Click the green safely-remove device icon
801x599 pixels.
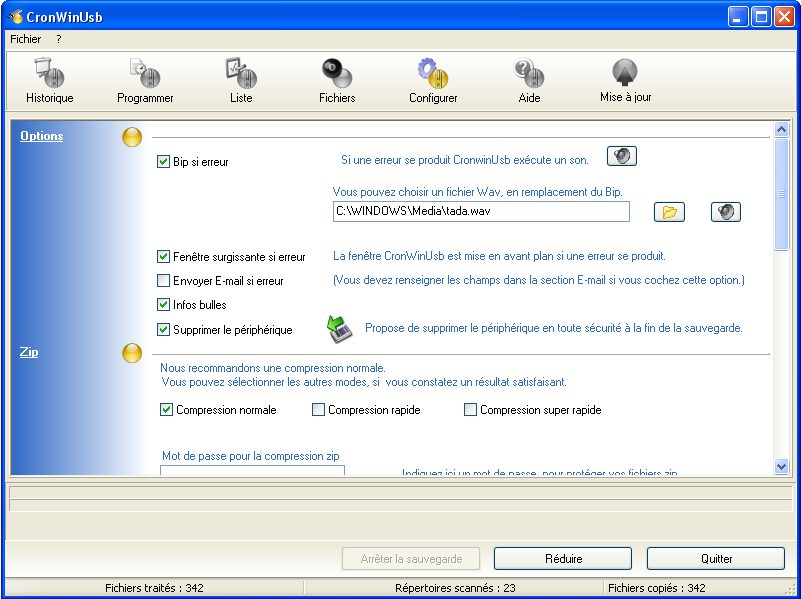[x=340, y=329]
